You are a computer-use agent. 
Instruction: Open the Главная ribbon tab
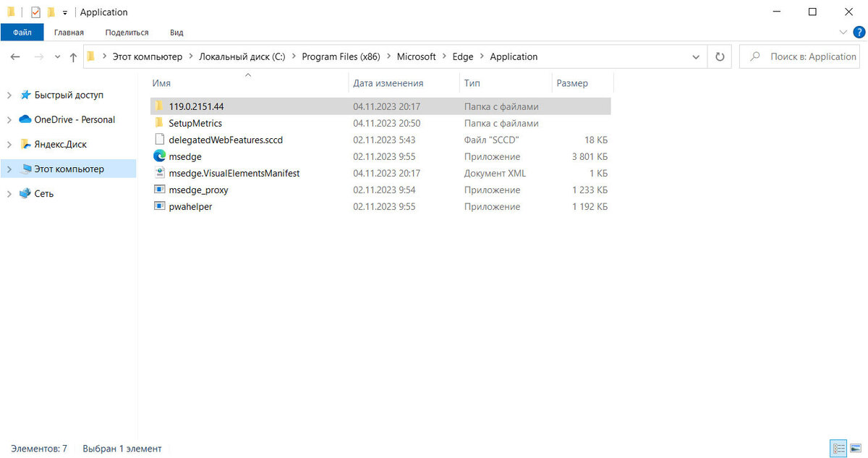(69, 33)
